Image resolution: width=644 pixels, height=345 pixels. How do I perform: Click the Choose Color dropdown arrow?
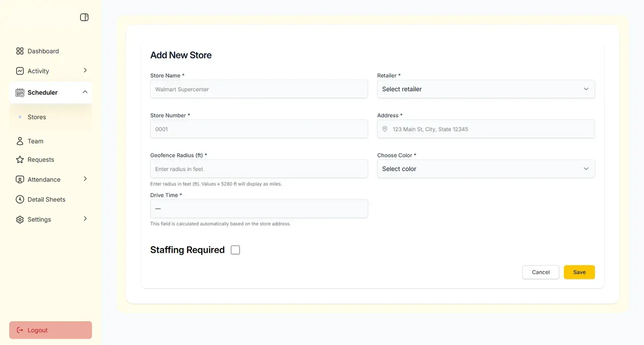point(586,169)
